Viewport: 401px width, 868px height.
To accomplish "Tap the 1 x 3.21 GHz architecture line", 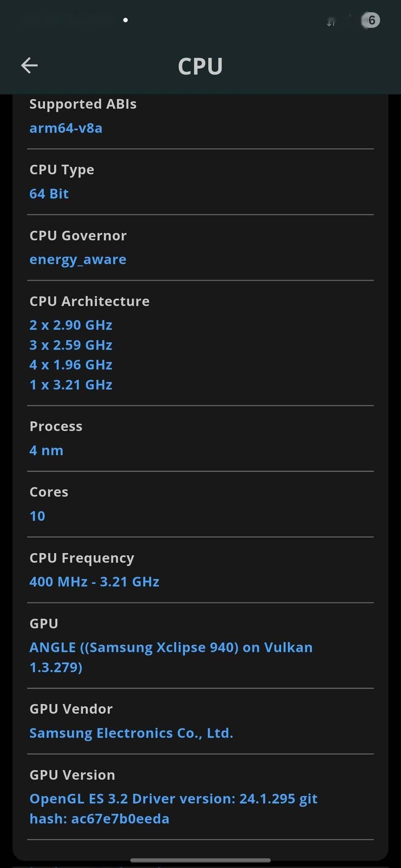I will pos(71,384).
